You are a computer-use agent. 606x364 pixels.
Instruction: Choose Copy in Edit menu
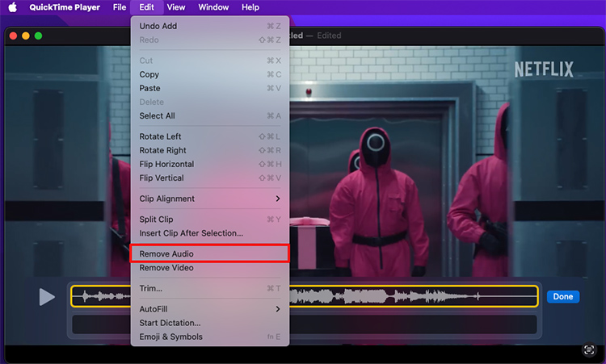pyautogui.click(x=210, y=74)
